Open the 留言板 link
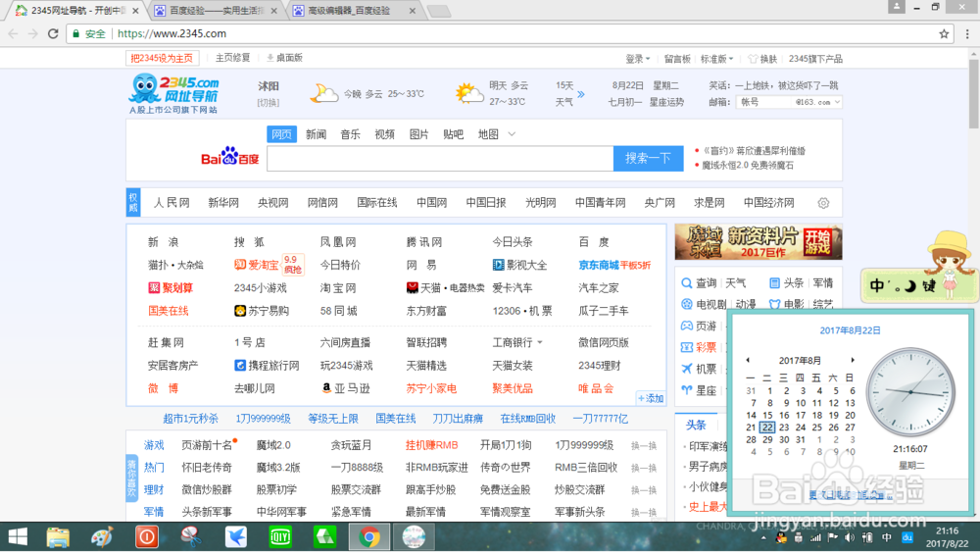The image size is (980, 554). tap(677, 59)
